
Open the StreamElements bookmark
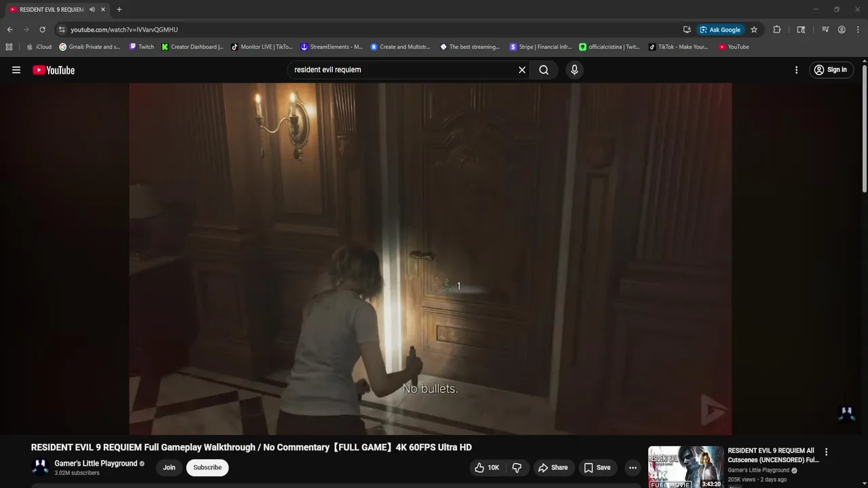click(x=332, y=47)
